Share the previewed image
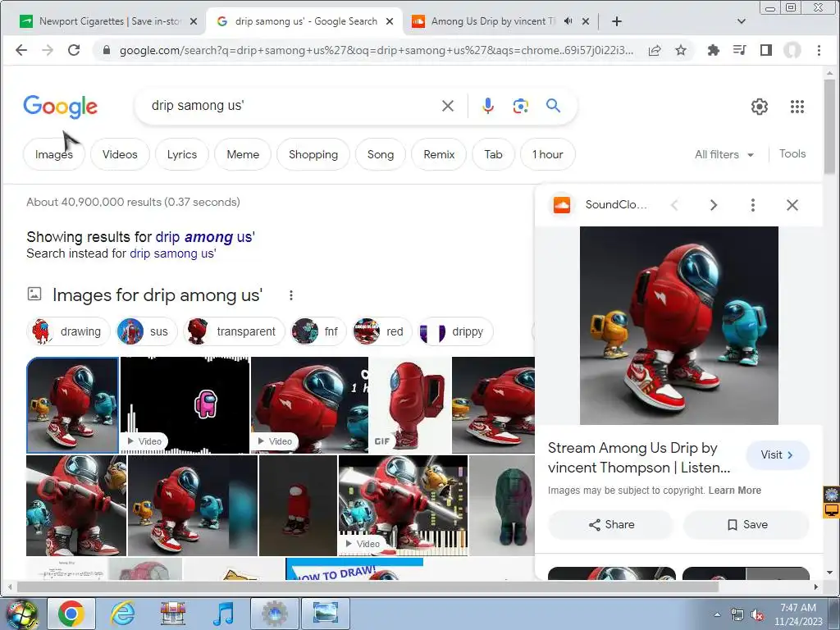This screenshot has height=630, width=840. point(610,524)
